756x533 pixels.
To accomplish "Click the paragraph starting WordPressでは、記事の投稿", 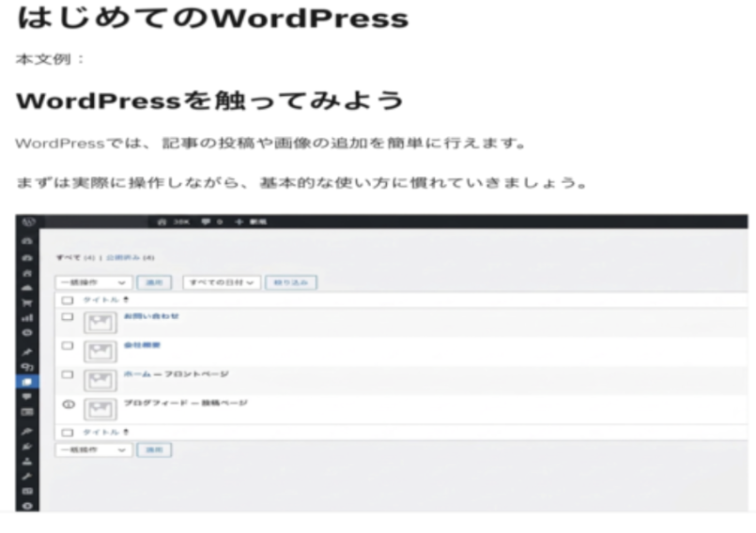I will pos(270,144).
